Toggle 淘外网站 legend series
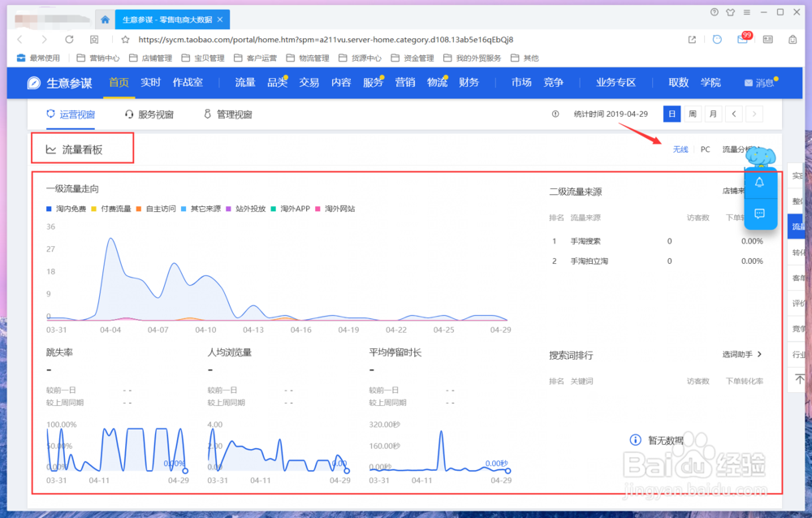This screenshot has width=812, height=518. (x=335, y=209)
